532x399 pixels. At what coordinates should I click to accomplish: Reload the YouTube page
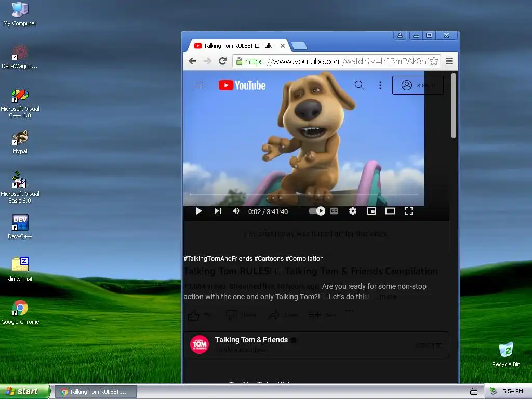(x=222, y=61)
